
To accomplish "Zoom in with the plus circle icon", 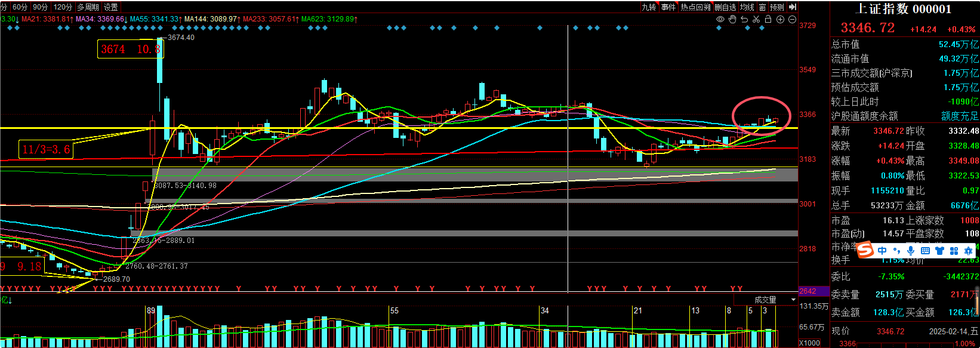I will (x=780, y=19).
